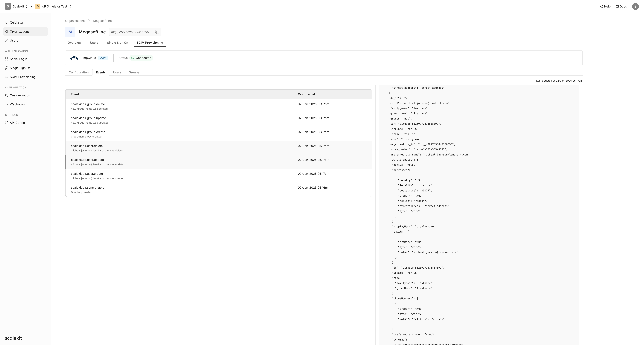
Task: Open Help from the top bar
Action: click(x=605, y=7)
